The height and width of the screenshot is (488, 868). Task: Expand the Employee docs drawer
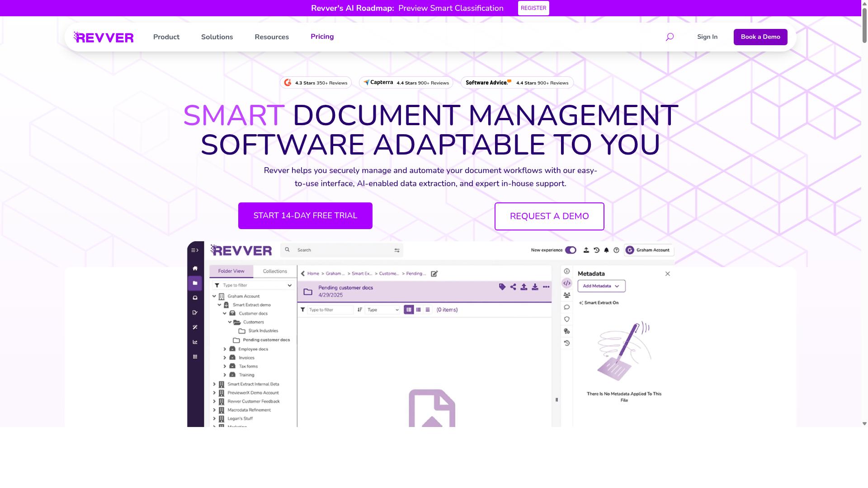pyautogui.click(x=225, y=349)
